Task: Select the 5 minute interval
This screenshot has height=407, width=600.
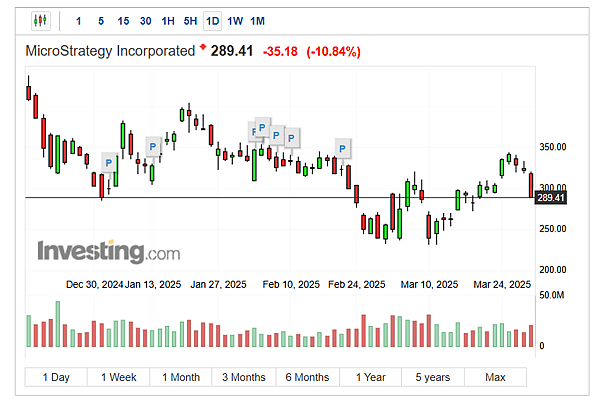Action: coord(101,21)
